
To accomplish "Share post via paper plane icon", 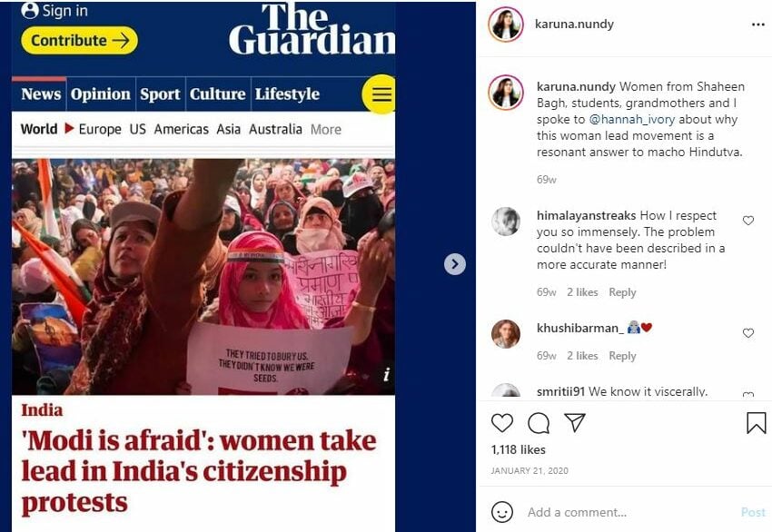I will [575, 422].
